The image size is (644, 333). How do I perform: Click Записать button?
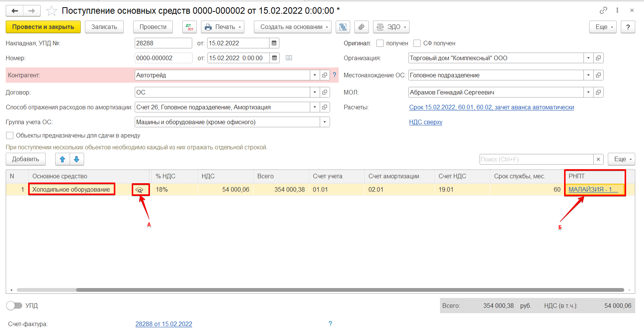(x=104, y=27)
